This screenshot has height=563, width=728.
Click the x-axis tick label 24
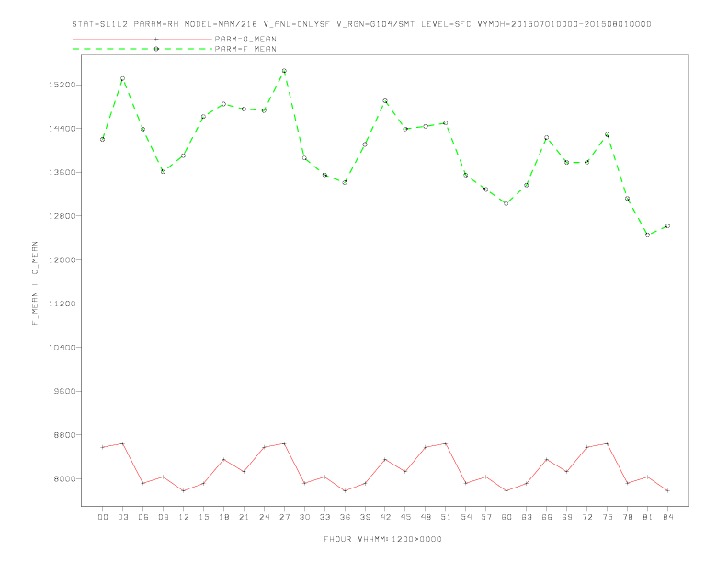coord(264,517)
